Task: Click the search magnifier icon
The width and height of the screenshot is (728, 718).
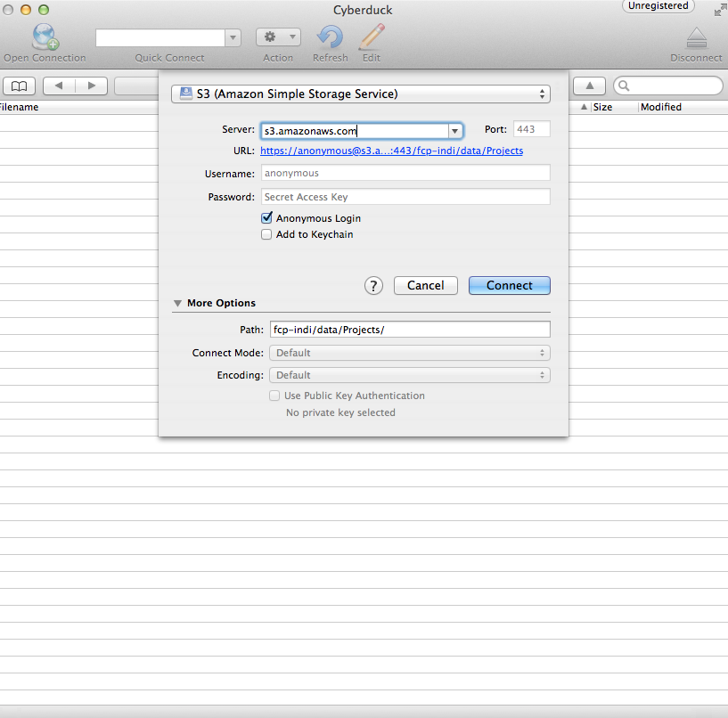Action: (x=624, y=86)
